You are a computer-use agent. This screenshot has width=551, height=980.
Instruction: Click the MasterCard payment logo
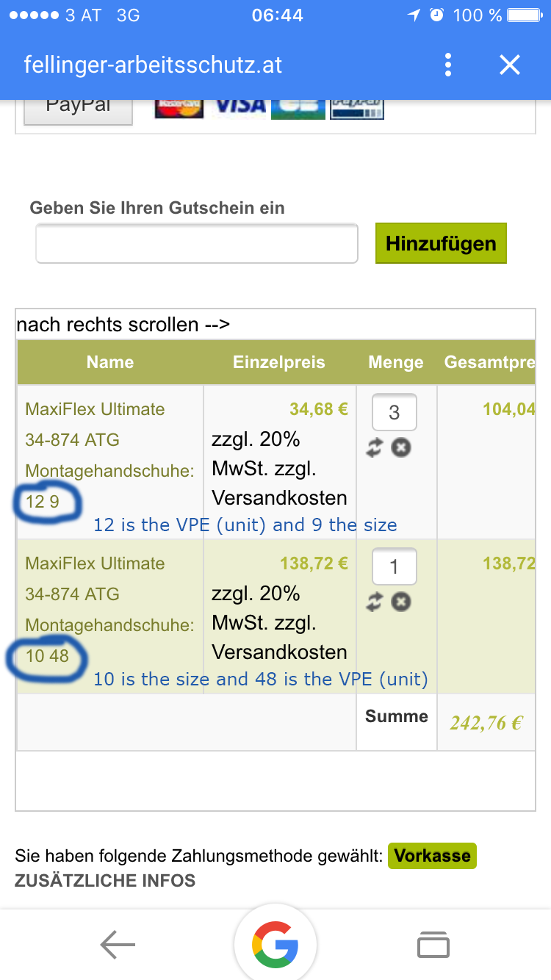pos(179,107)
